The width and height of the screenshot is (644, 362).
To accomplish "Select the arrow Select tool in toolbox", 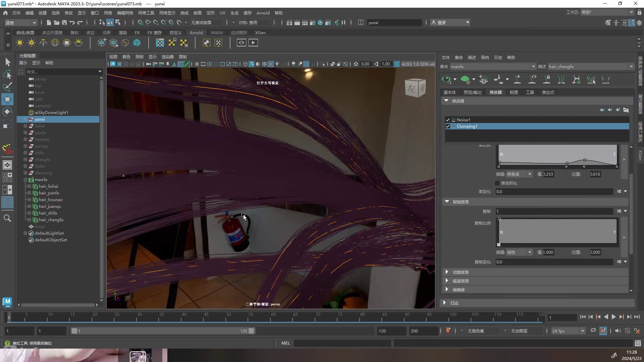I will 8,62.
